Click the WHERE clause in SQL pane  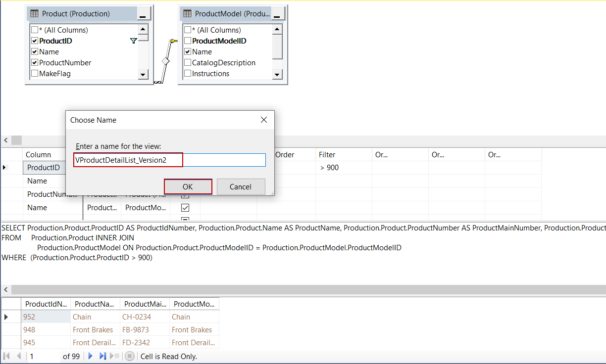77,258
